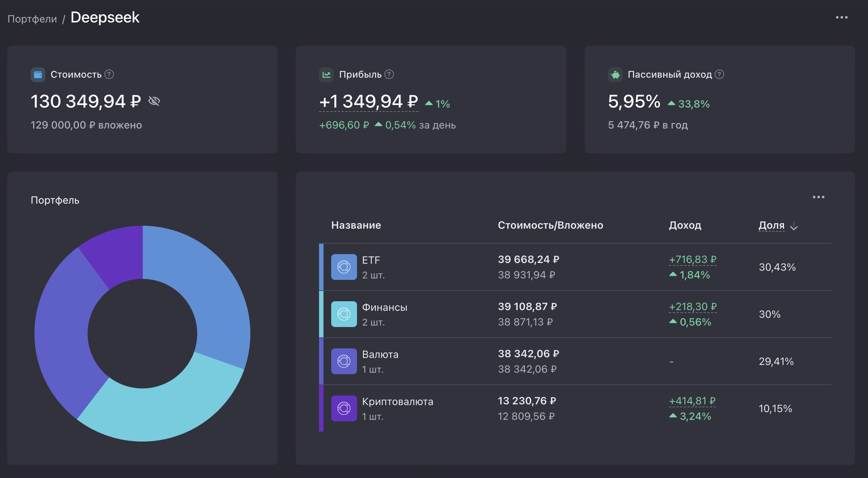
Task: Toggle hide portfolio value eye icon
Action: (154, 101)
